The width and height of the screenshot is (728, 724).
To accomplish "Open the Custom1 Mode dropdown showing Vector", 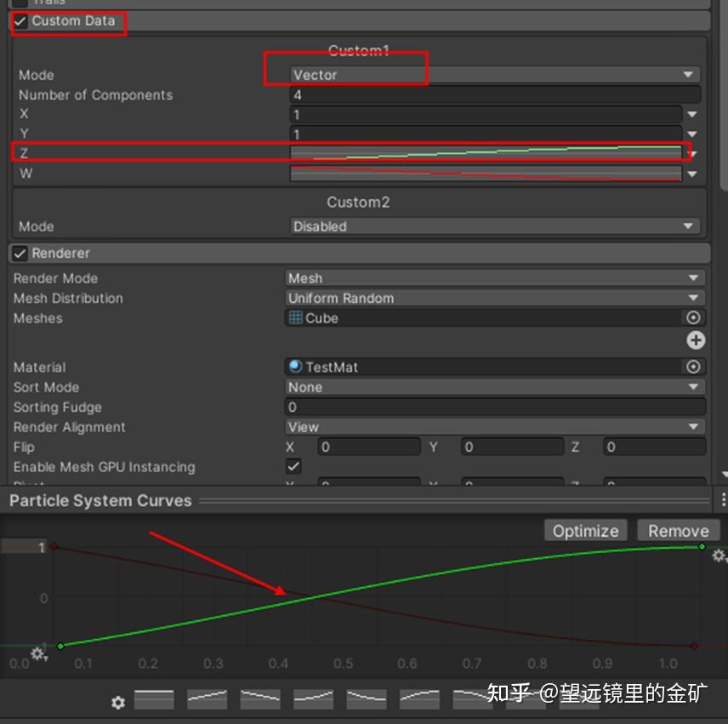I will coord(493,75).
